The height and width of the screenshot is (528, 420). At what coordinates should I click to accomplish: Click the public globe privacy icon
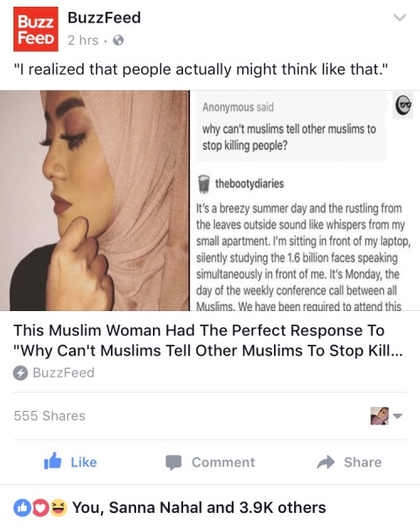(118, 40)
